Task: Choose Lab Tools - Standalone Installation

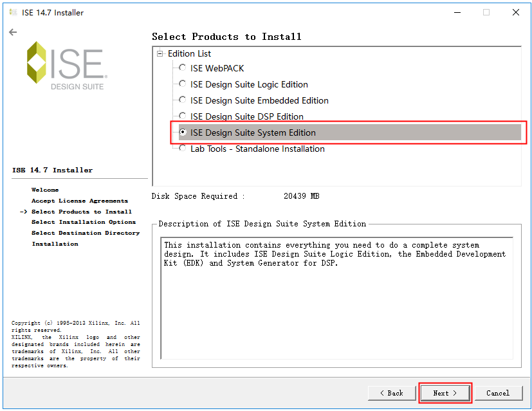Action: (183, 149)
